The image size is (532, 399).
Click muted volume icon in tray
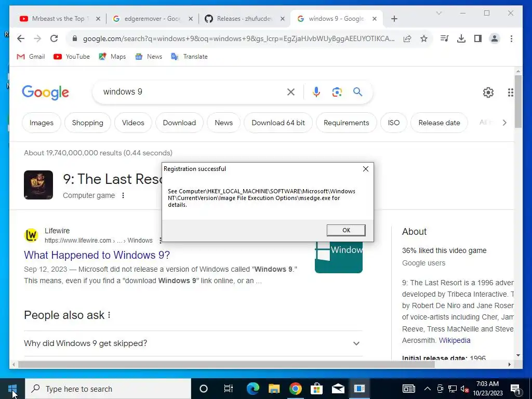pos(464,389)
